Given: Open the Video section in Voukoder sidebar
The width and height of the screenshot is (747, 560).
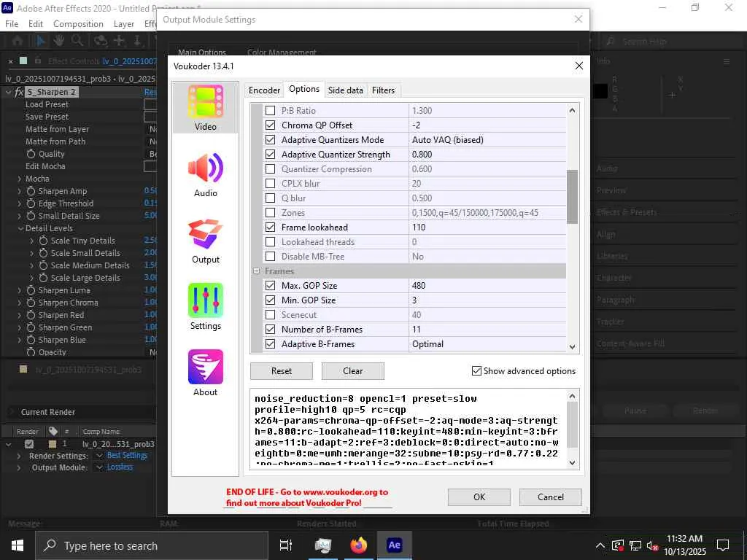Looking at the screenshot, I should [x=205, y=108].
